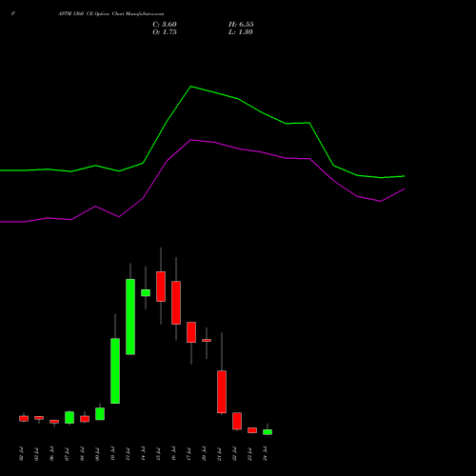476x476 pixels.
Task: Click the chart title mentioning 1360 CE Options
Action: pos(111,14)
